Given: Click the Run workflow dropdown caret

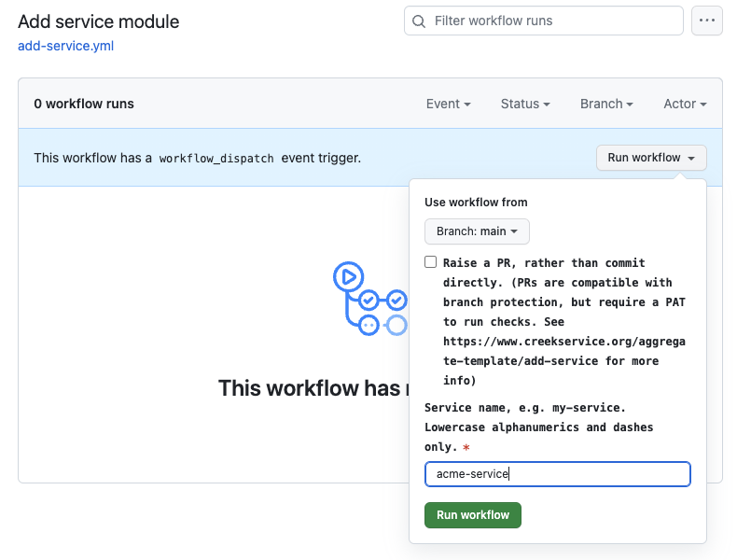Looking at the screenshot, I should click(x=691, y=158).
